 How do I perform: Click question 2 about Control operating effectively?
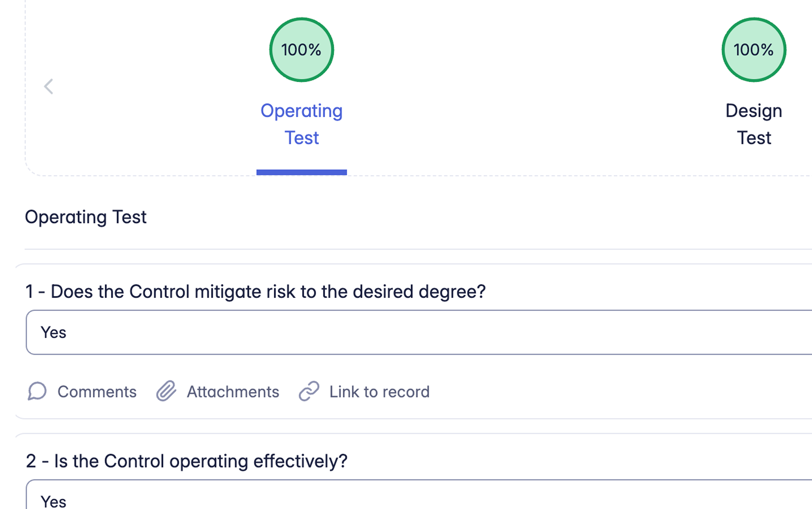[186, 461]
